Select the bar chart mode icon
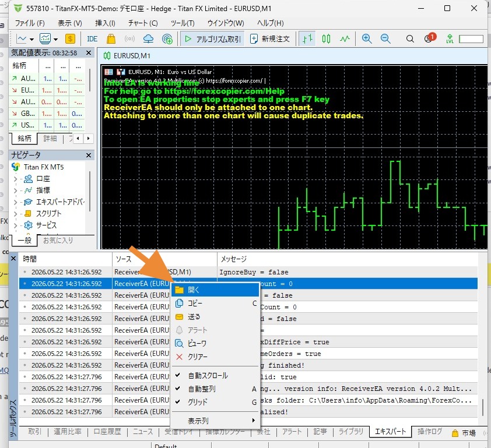Screen dimensions: 491x448 (307, 39)
